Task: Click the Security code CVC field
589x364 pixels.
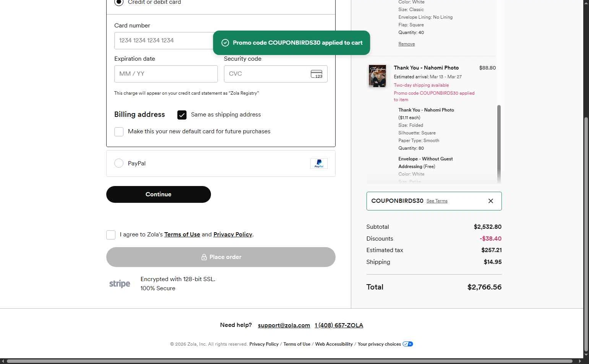Action: click(276, 74)
